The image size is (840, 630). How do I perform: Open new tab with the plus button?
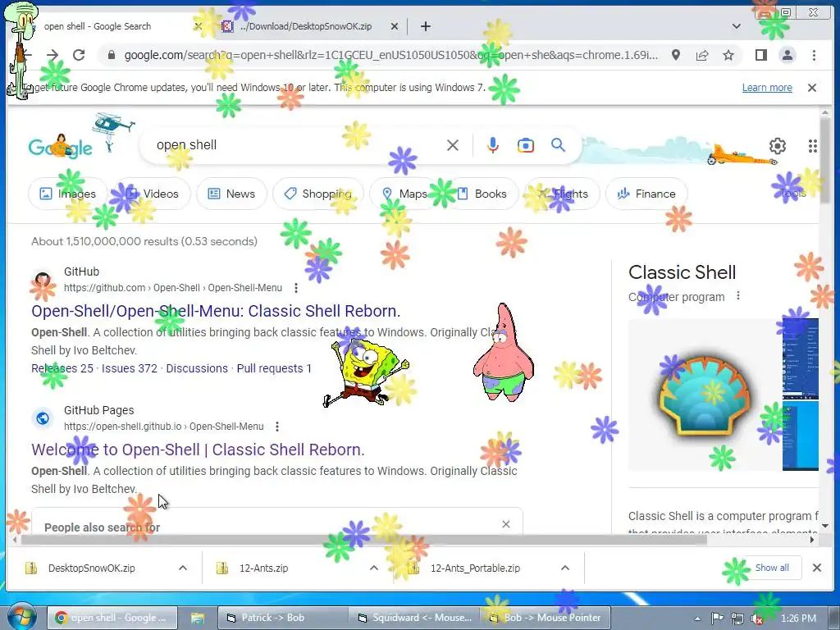[426, 26]
